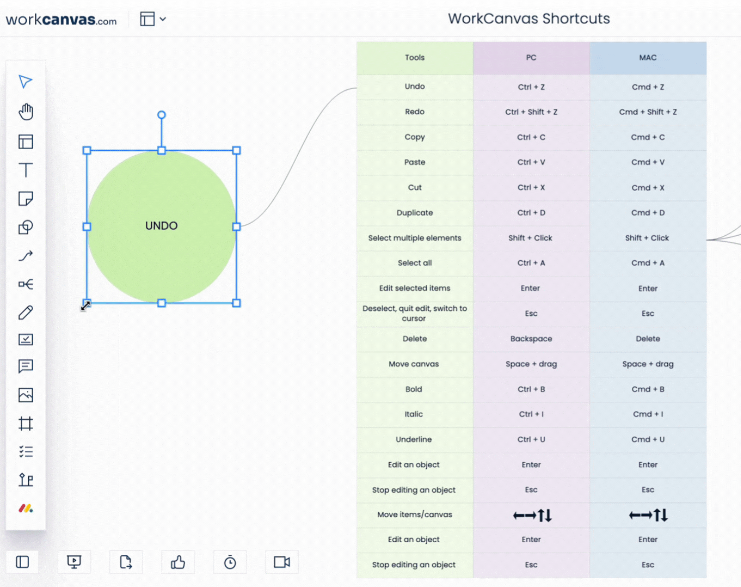Click the Undo row label
Screen dimensions: 741x587
point(414,86)
